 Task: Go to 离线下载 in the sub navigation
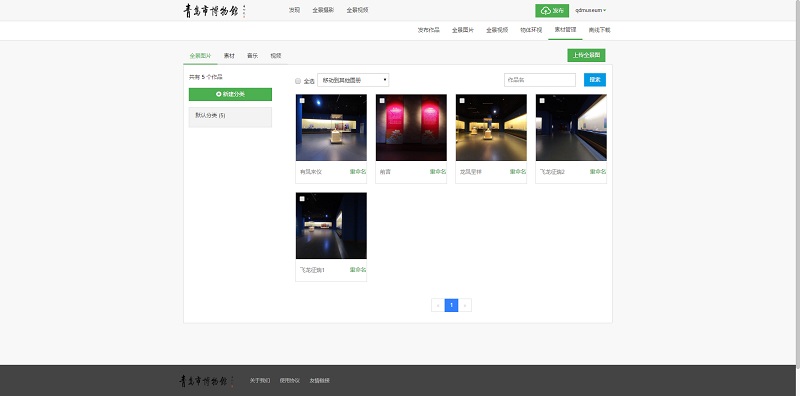pos(599,30)
